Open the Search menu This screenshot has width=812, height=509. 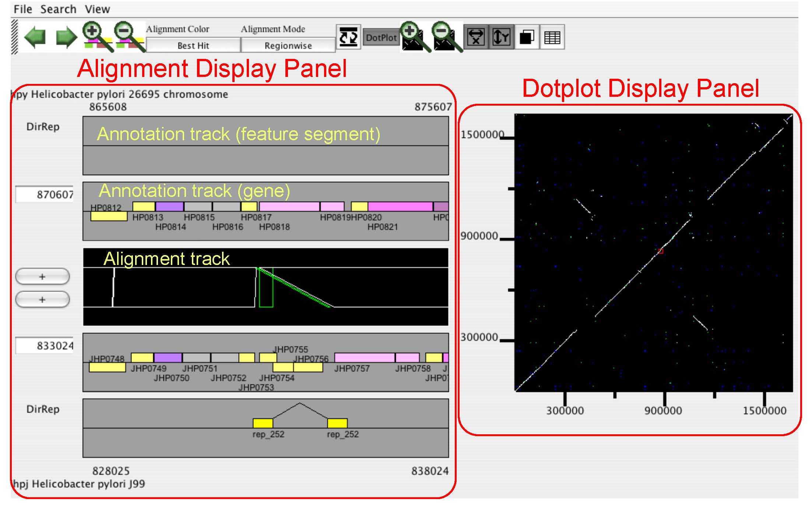coord(59,9)
